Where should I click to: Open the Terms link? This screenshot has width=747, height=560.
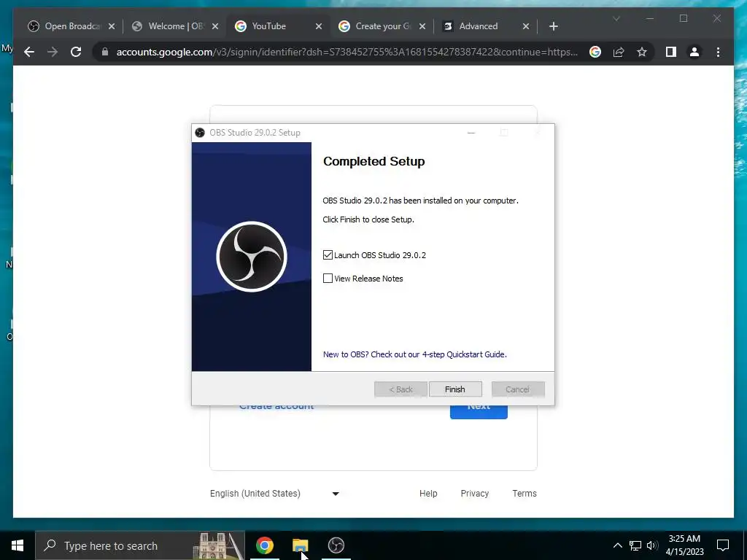525,494
